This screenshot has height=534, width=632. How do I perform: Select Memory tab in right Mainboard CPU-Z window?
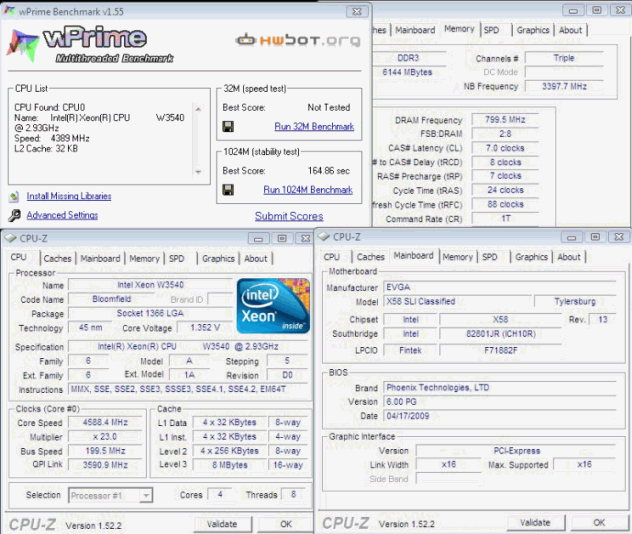click(457, 257)
